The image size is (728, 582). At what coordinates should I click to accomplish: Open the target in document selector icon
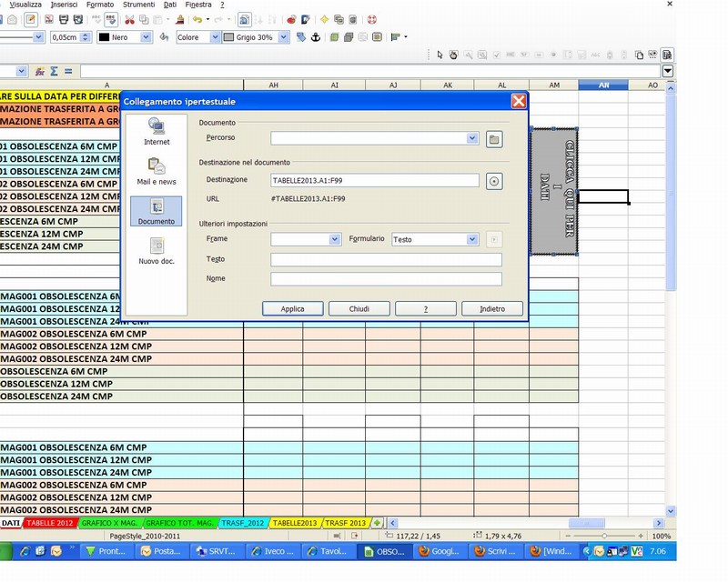click(494, 181)
